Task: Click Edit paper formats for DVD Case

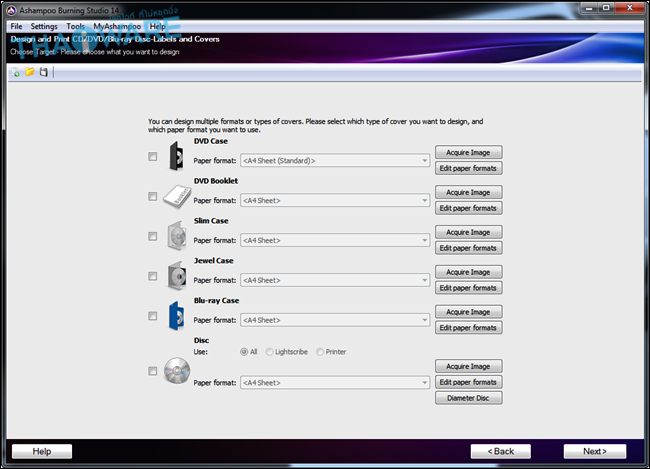Action: 468,168
